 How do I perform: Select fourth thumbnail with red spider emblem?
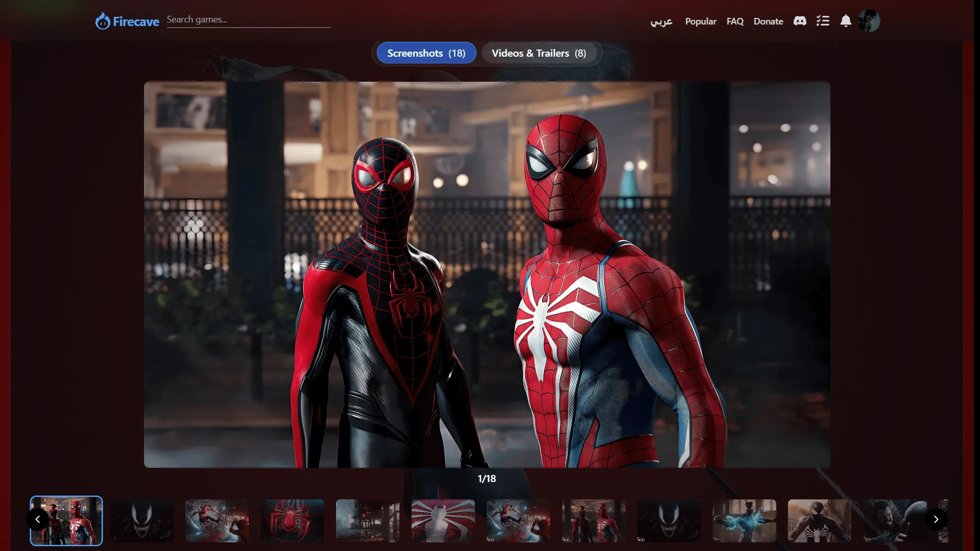pyautogui.click(x=293, y=521)
